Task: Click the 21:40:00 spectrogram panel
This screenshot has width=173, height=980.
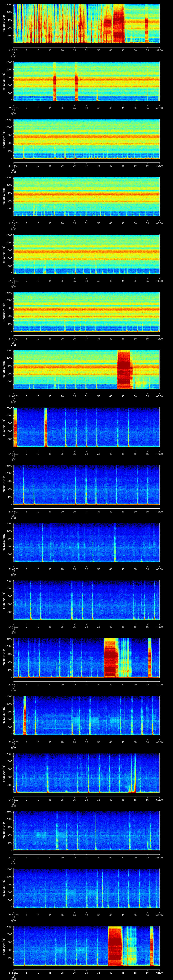Action: point(87,255)
